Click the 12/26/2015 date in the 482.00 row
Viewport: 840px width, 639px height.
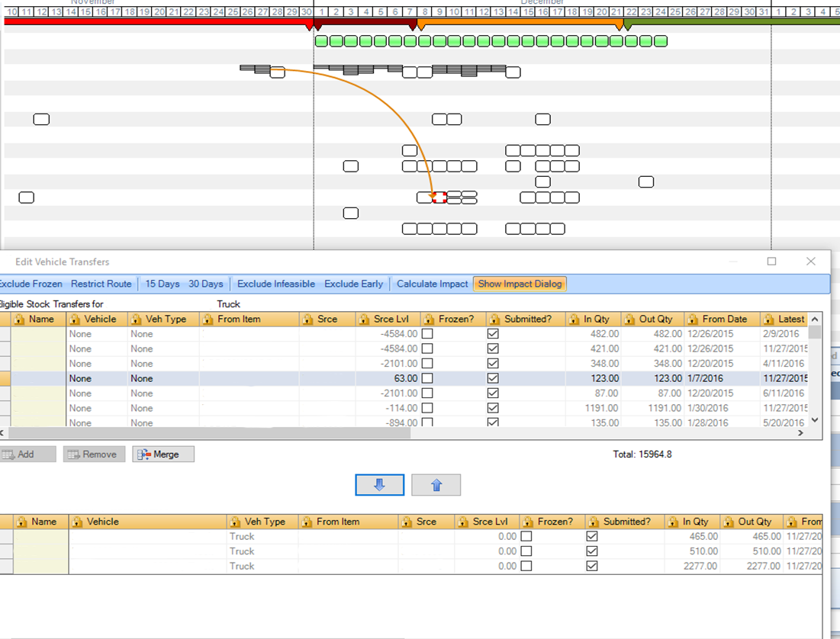[x=710, y=334]
